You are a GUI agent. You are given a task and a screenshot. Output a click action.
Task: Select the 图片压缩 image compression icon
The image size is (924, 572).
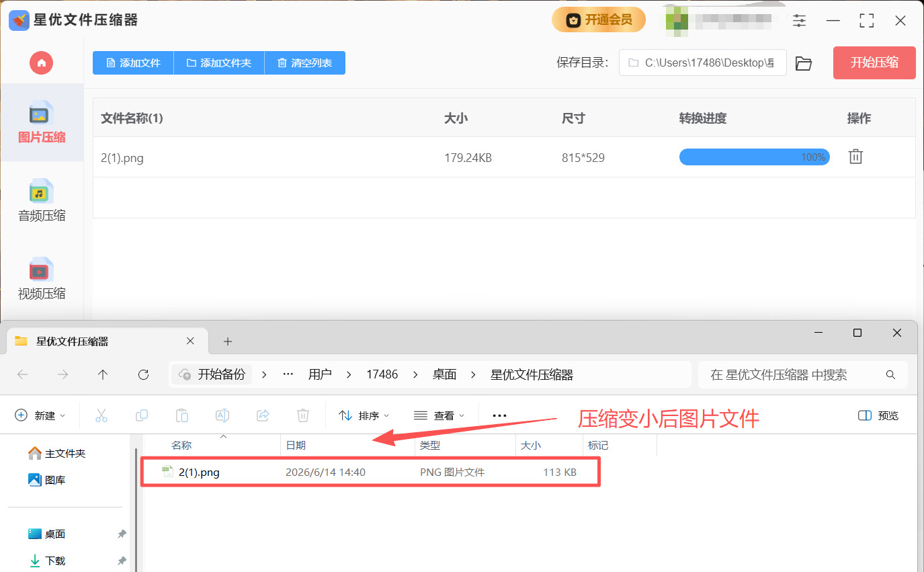[x=40, y=112]
